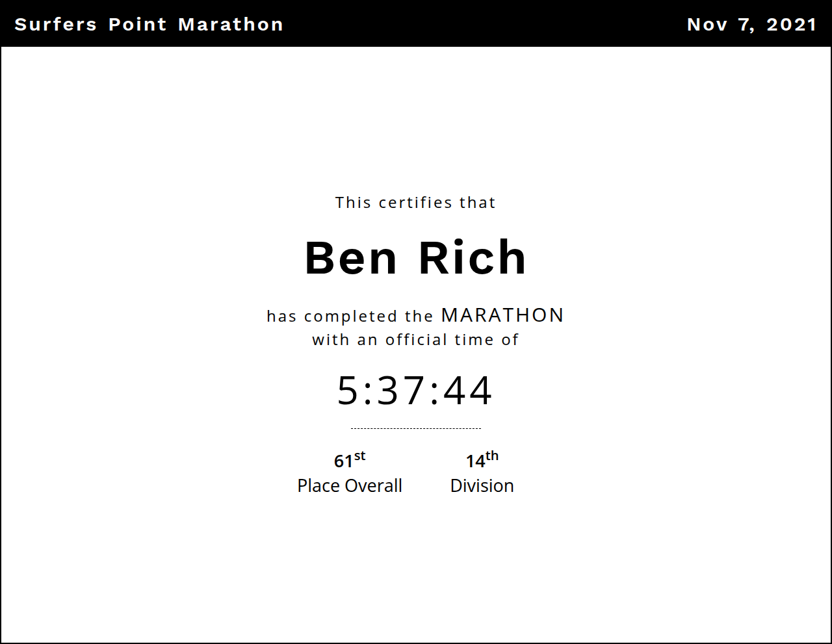Click the "has completed the" text
This screenshot has width=832, height=644.
(x=350, y=316)
